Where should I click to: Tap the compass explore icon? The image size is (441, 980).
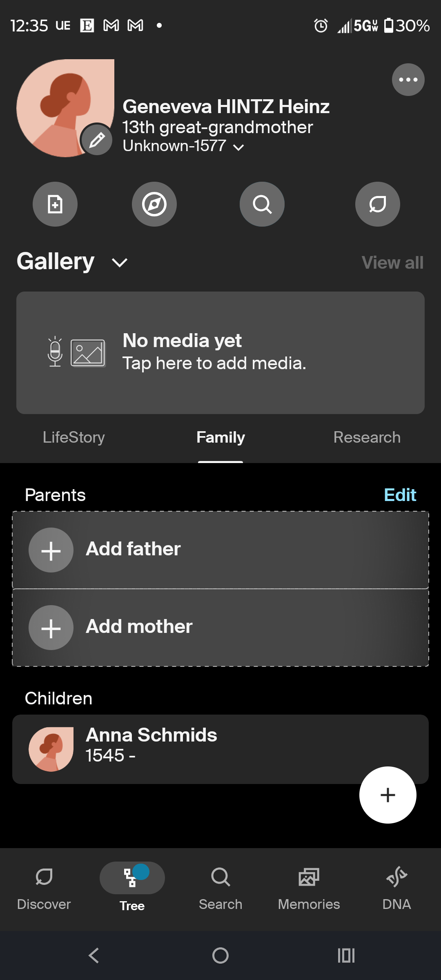coord(154,204)
